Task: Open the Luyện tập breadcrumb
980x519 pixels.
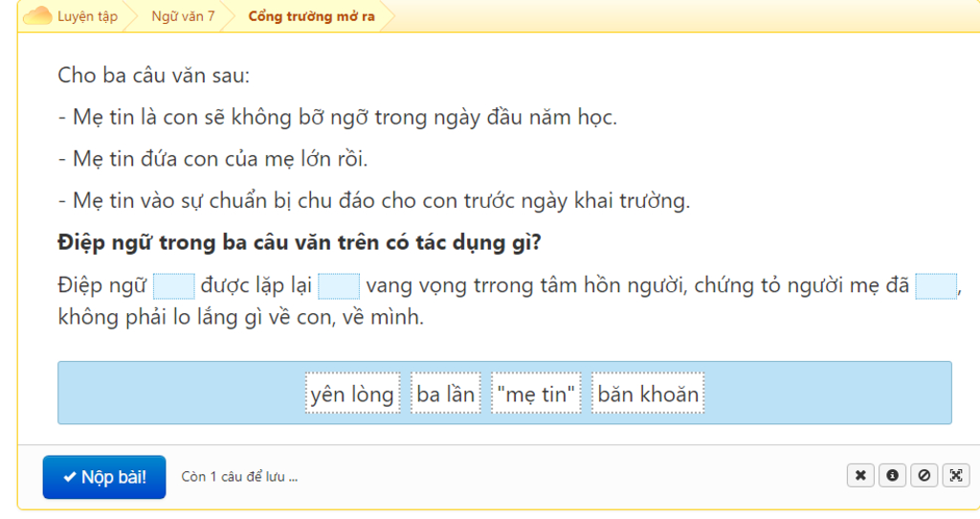Action: coord(87,16)
